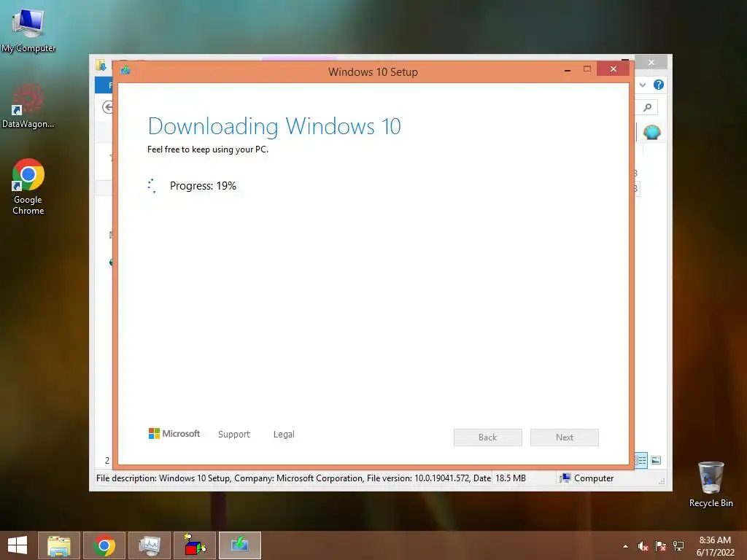Click the File Explorer back arrow
747x560 pixels.
[108, 108]
